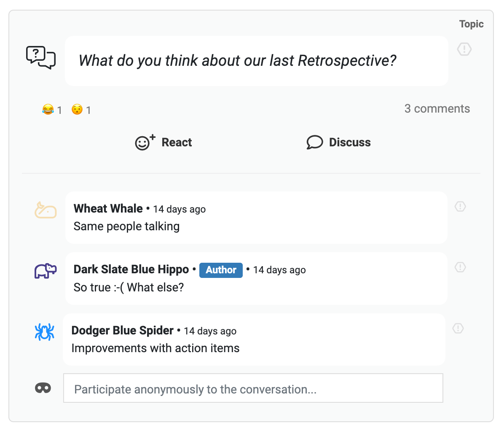Click the question chat bubbles topic icon
Viewport: 504px width, 431px height.
click(x=41, y=57)
